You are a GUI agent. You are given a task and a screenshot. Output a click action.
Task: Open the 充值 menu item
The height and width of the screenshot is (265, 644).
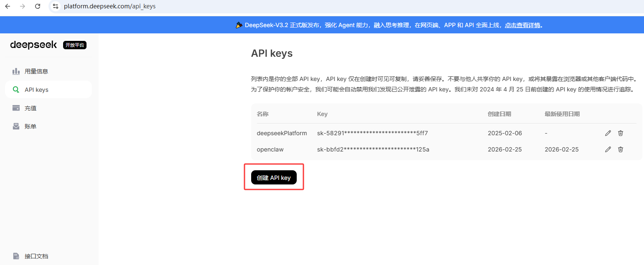(x=48, y=108)
